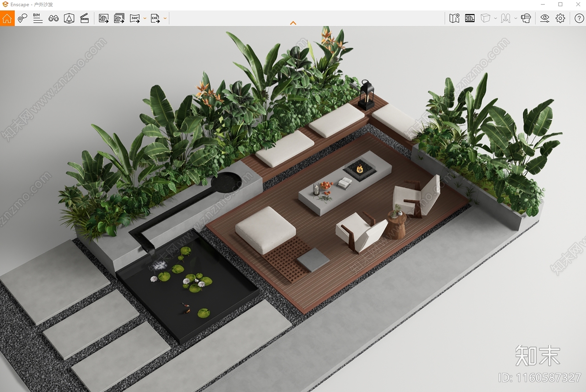
Task: Expand the box projection dropdown
Action: (x=496, y=18)
